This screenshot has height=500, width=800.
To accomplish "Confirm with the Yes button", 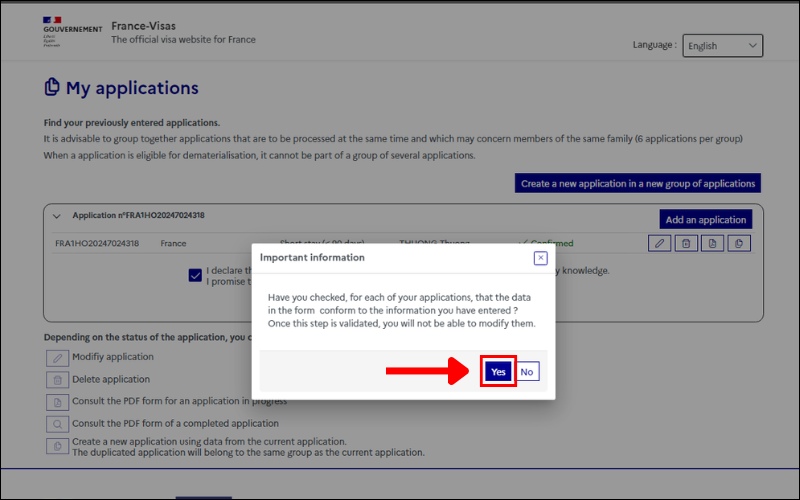I will pyautogui.click(x=498, y=371).
